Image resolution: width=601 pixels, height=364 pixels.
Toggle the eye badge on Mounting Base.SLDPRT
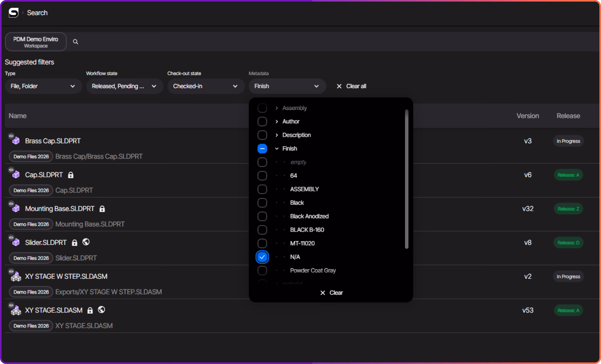tap(11, 204)
